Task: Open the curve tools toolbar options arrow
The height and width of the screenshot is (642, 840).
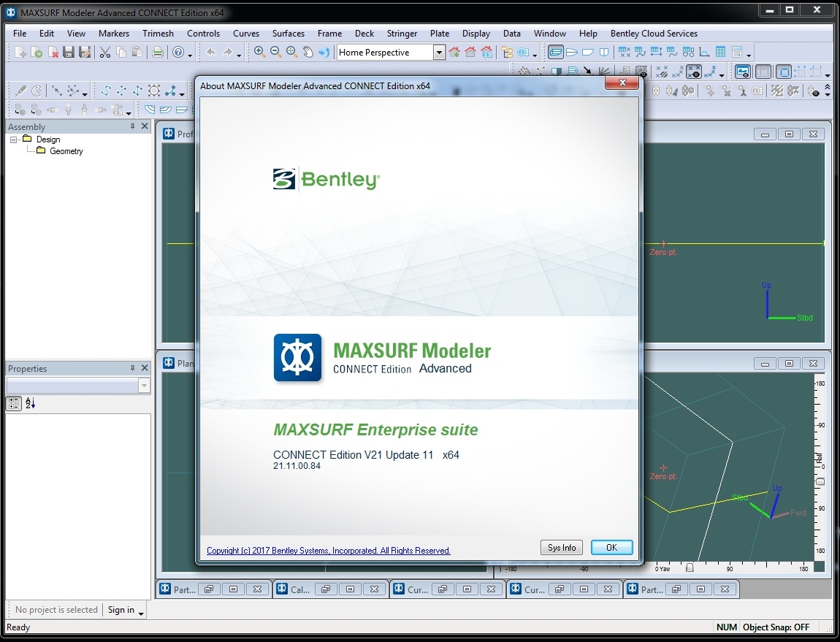Action: tap(182, 95)
